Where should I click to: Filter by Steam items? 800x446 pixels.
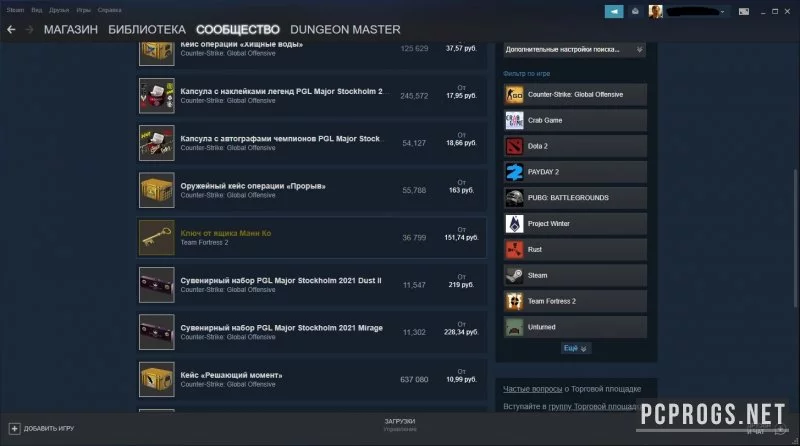[x=576, y=276]
